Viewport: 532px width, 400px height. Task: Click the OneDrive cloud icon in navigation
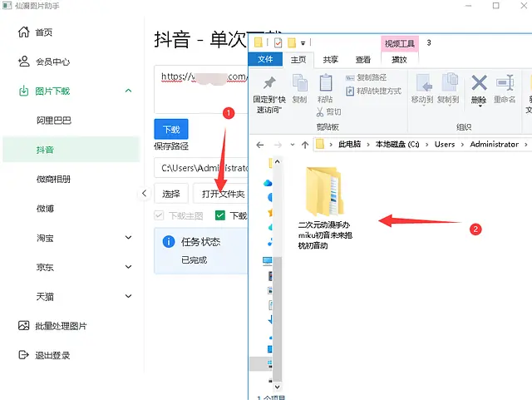click(x=268, y=183)
